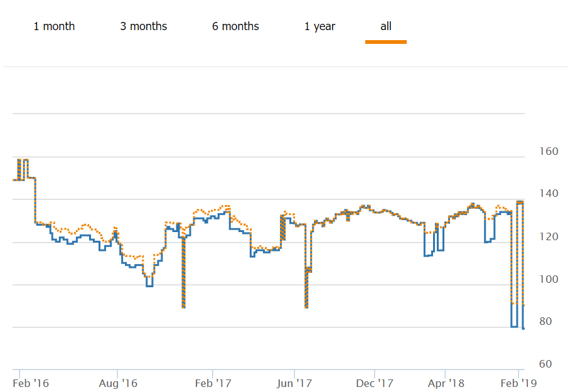This screenshot has width=568, height=392.
Task: Click the "Apr '18" date label
Action: click(445, 382)
